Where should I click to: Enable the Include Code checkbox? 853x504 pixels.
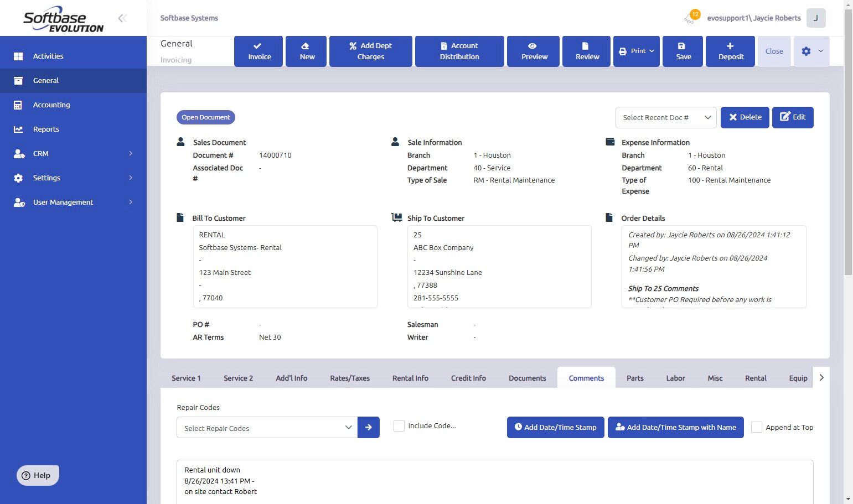click(399, 426)
